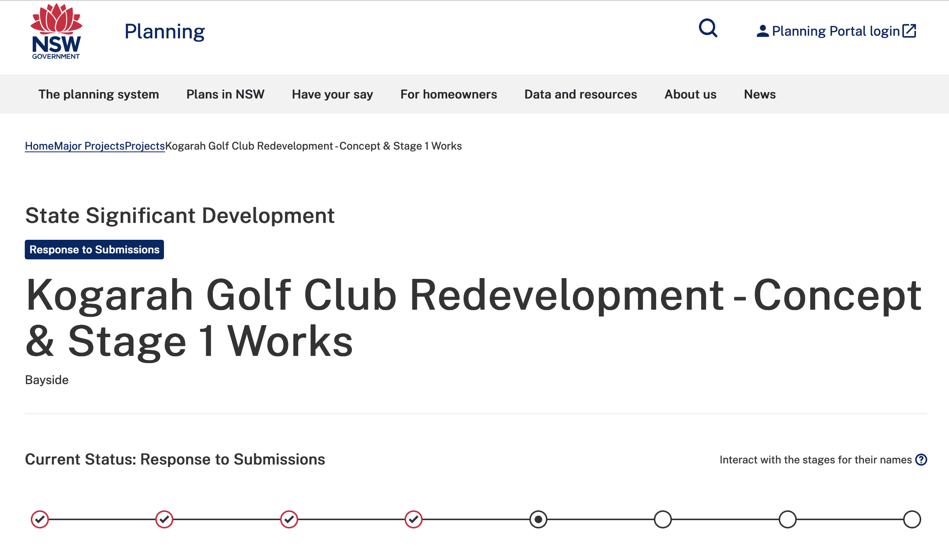The width and height of the screenshot is (949, 560).
Task: Select the second completed stage marker
Action: (164, 519)
